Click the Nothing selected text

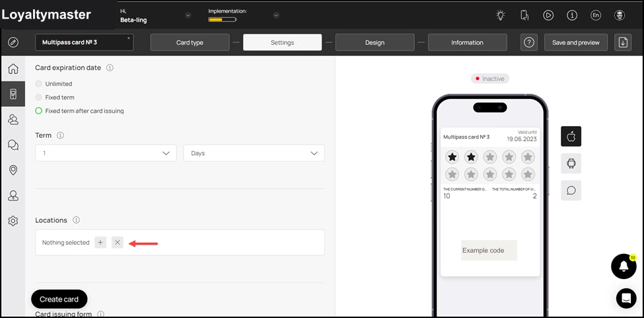[x=65, y=243]
